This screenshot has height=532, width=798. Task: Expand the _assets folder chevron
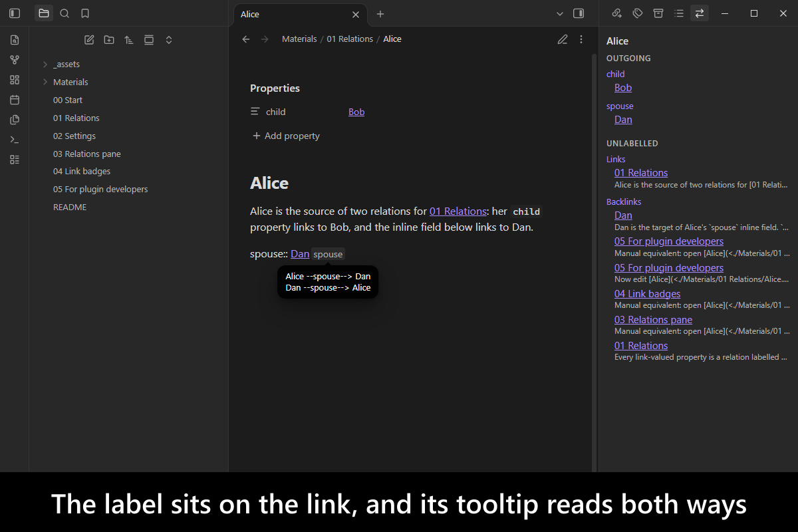45,65
